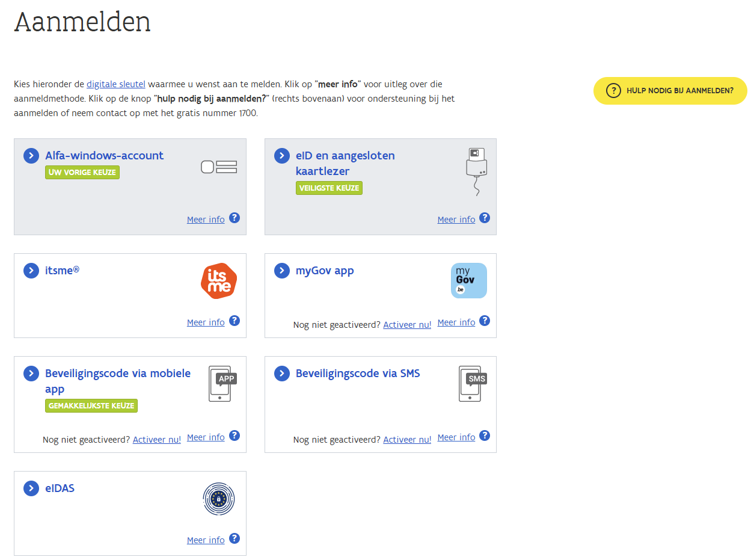This screenshot has height=560, width=751.
Task: Click the itsme orange logo icon
Action: [x=219, y=280]
